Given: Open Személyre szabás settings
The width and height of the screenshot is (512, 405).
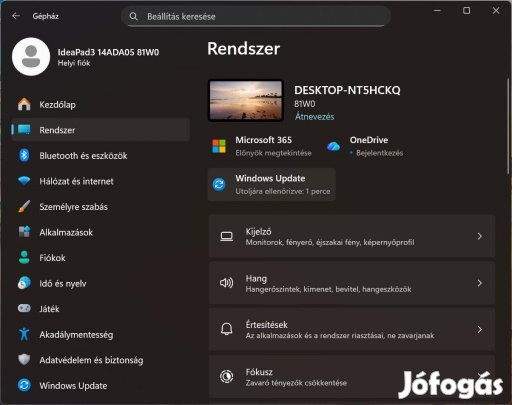Looking at the screenshot, I should point(101,207).
